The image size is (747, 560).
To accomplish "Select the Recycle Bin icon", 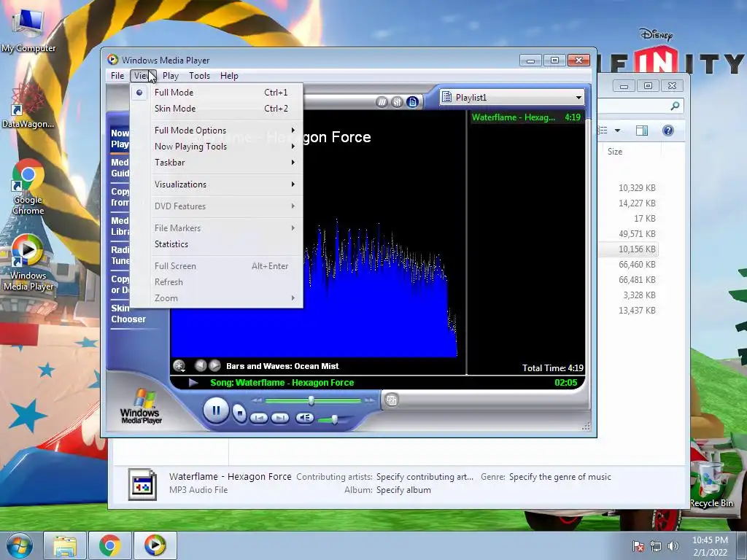I will 711,483.
